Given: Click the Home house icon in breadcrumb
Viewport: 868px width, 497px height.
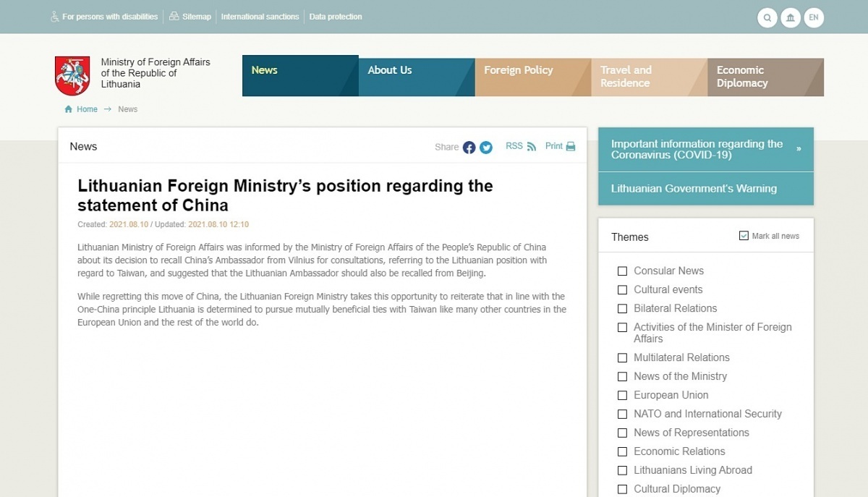Looking at the screenshot, I should (x=69, y=109).
